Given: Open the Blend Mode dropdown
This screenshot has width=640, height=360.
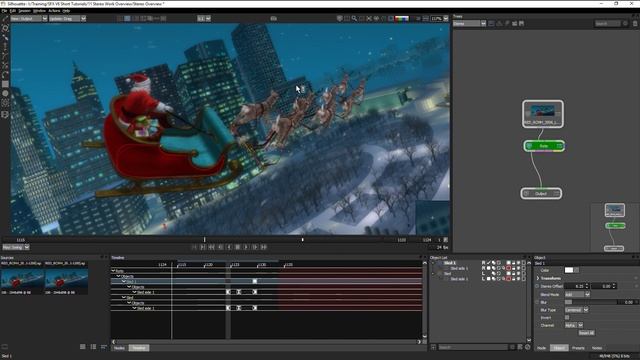Looking at the screenshot, I should click(x=577, y=294).
